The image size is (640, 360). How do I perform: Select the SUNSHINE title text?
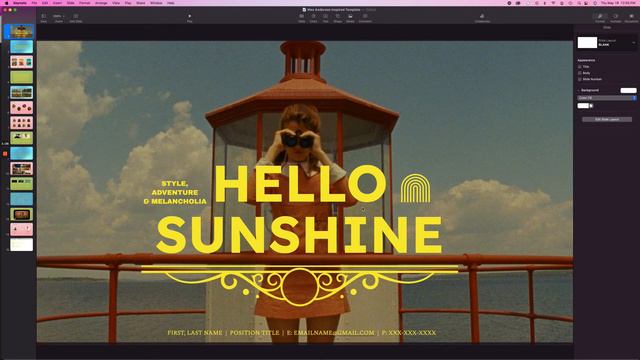click(x=299, y=235)
